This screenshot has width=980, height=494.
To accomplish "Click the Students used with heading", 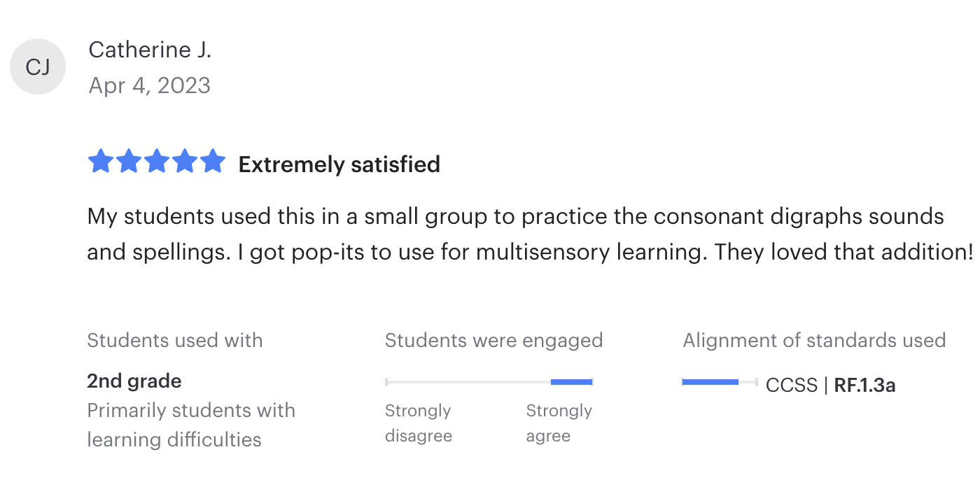I will point(175,341).
